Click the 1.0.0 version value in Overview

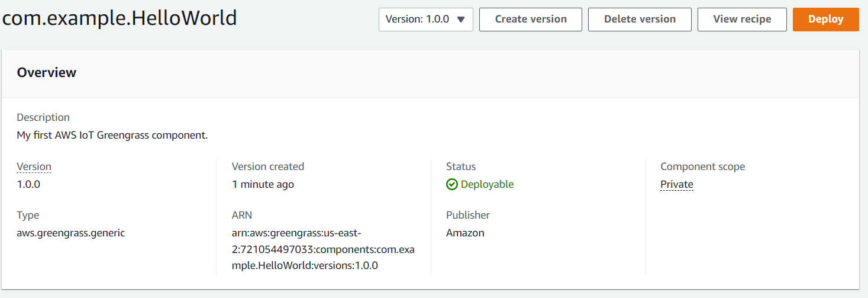28,184
